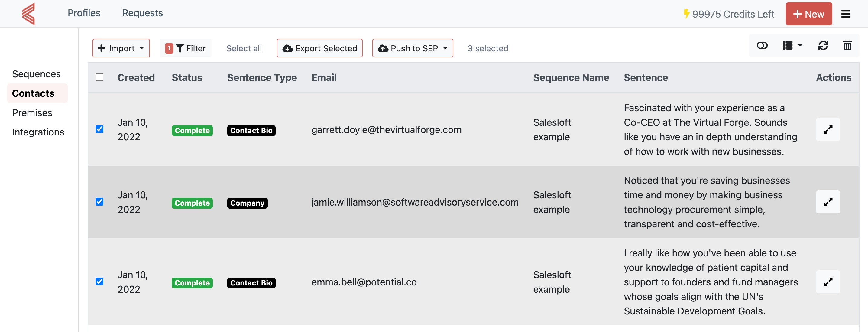Uncheck the emma.bell row checkbox

[x=99, y=282]
